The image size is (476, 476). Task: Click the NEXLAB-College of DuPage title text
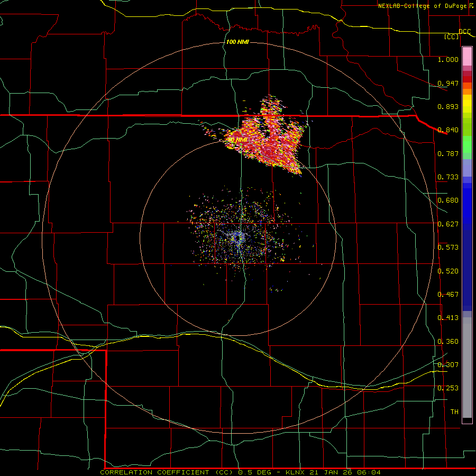pyautogui.click(x=426, y=6)
